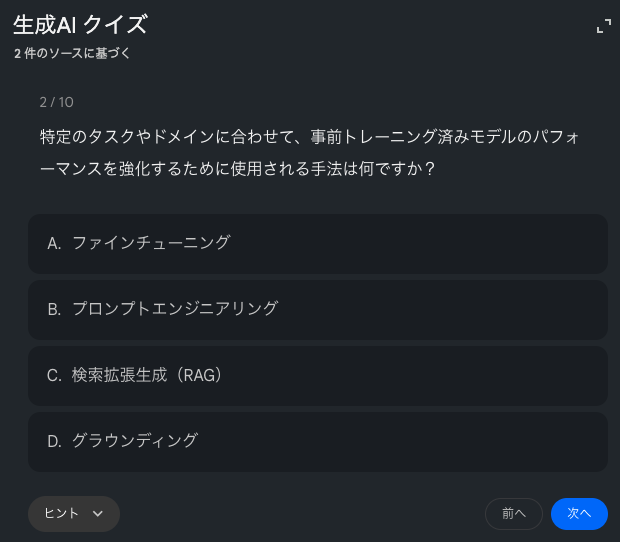Screen dimensions: 620x542
Task: Expand the quiz to fullscreen
Action: pyautogui.click(x=603, y=27)
